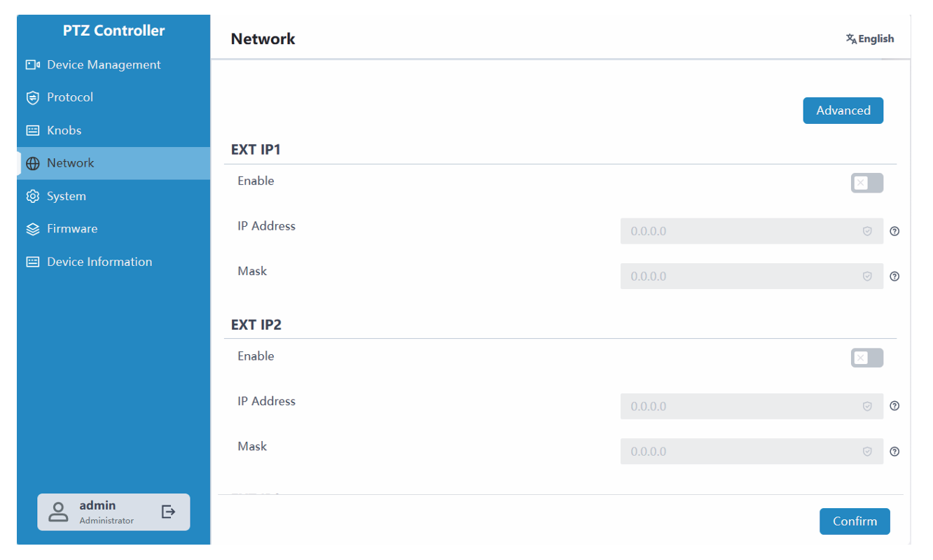
Task: Click the EXT IP1 IP Address field
Action: tap(742, 231)
